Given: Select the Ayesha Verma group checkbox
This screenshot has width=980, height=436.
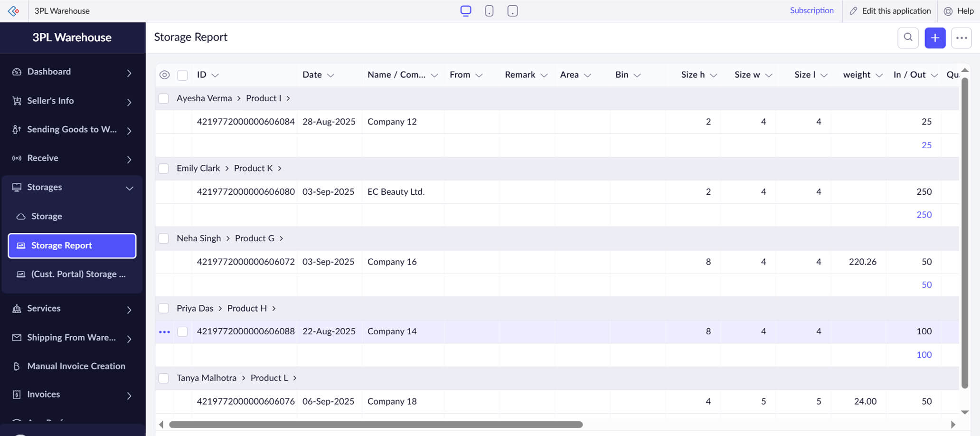Looking at the screenshot, I should click(x=164, y=98).
